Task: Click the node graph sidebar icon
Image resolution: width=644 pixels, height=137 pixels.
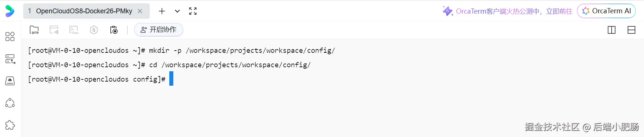Action: (x=10, y=103)
